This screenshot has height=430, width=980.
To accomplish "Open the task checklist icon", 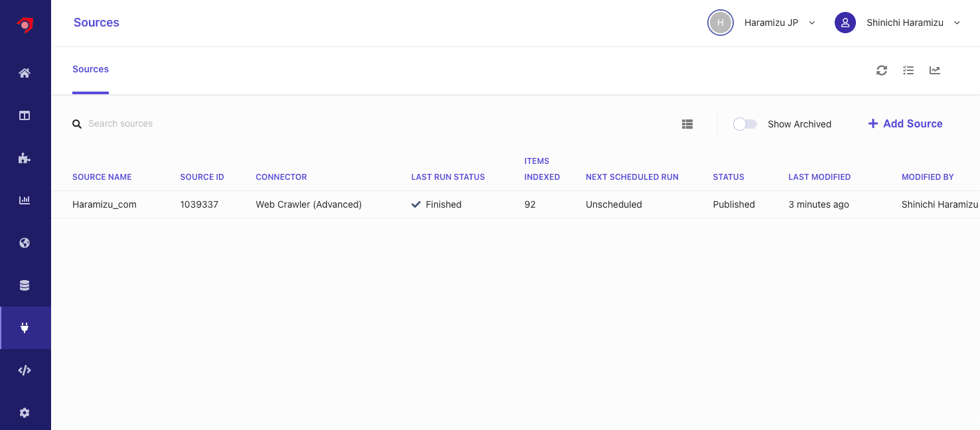I will 908,70.
